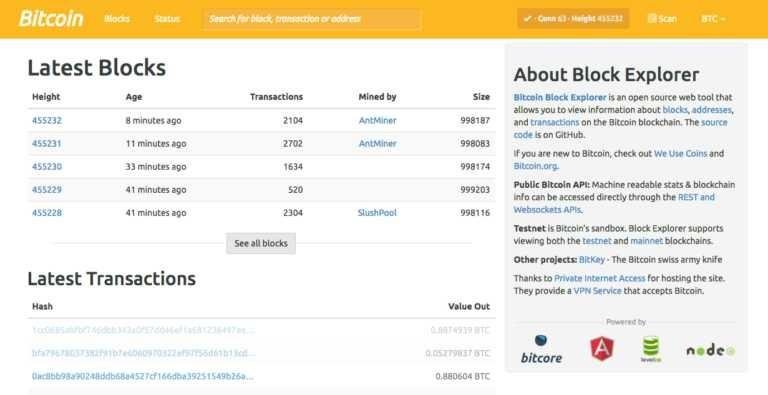Open the BitKey project link
Viewport: 768px width, 395px height.
click(x=592, y=260)
